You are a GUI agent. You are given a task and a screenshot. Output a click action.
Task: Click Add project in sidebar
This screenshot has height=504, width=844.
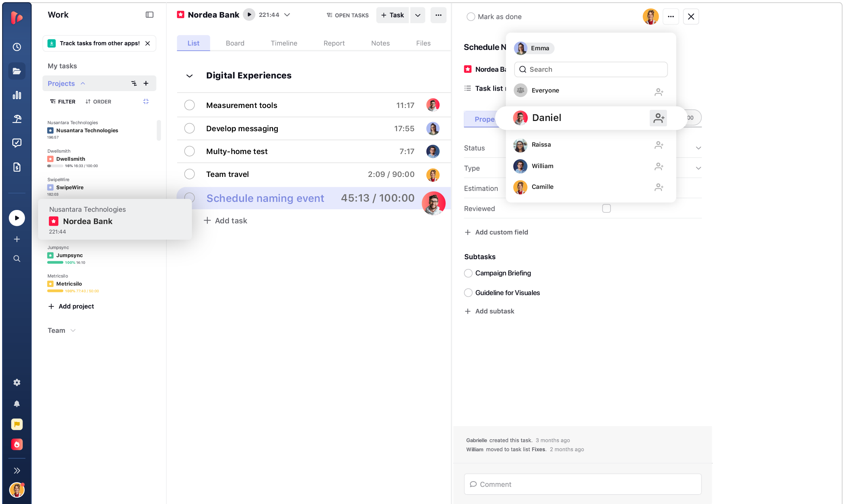coord(71,306)
